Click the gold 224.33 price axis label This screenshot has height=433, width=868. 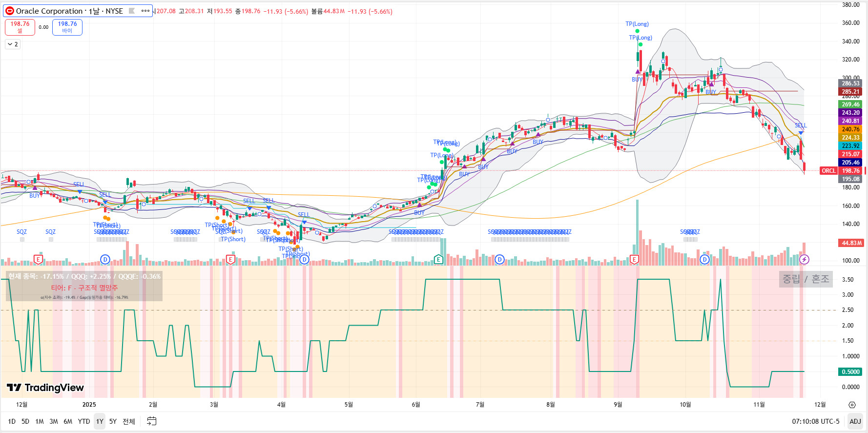850,138
